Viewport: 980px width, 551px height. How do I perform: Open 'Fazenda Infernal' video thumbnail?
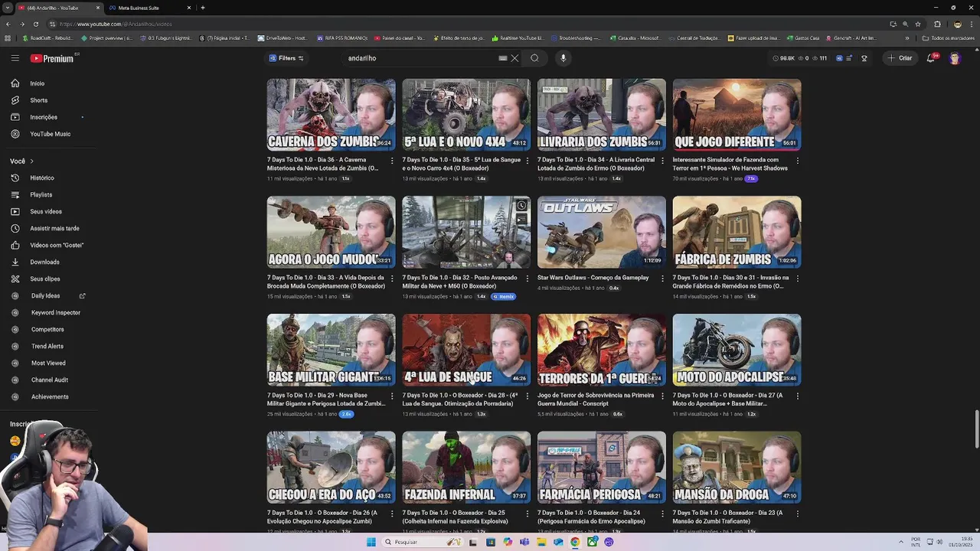[x=466, y=468]
